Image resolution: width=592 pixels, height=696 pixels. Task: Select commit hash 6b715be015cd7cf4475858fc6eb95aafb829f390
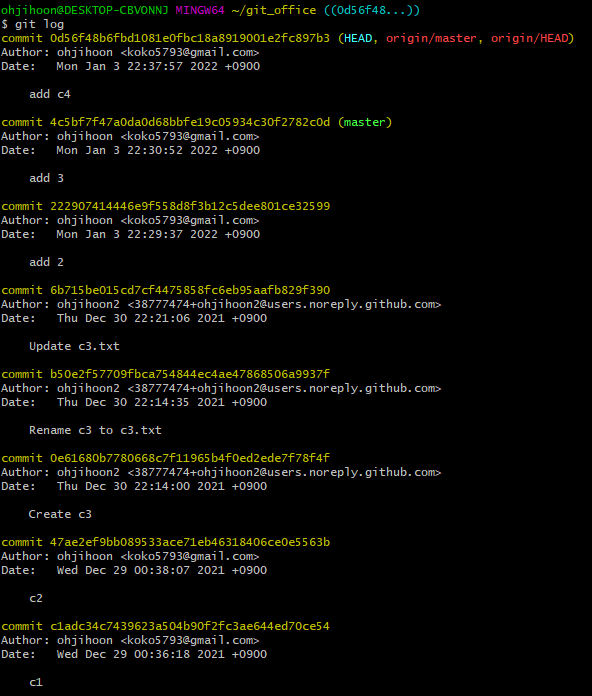190,290
